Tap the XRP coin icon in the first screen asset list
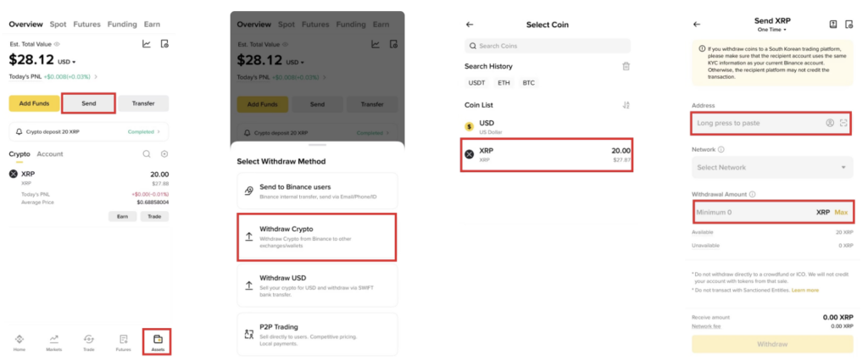 pos(14,174)
